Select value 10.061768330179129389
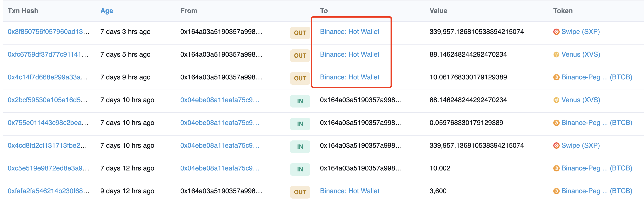The height and width of the screenshot is (200, 644). 468,77
